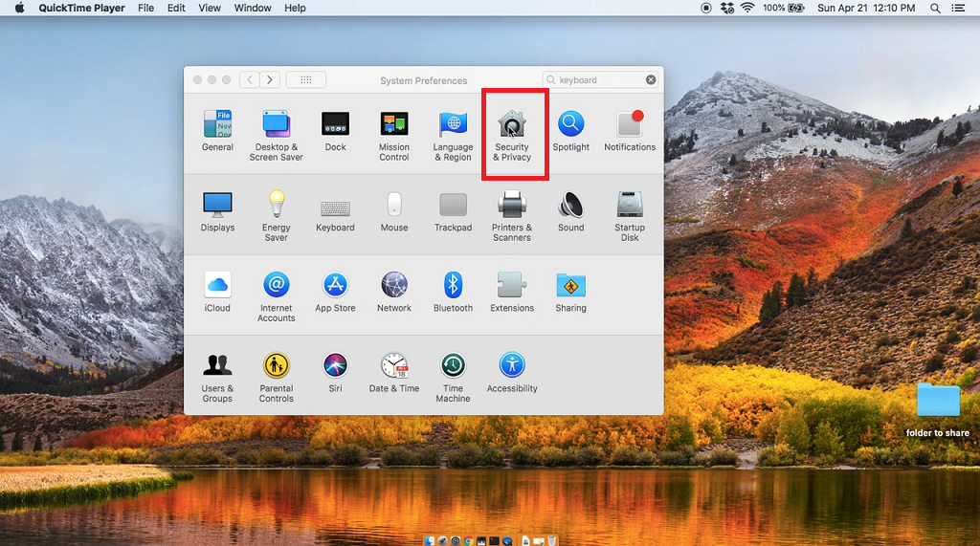Click the Spotlight search menu bar icon
This screenshot has width=980, height=546.
[x=935, y=8]
